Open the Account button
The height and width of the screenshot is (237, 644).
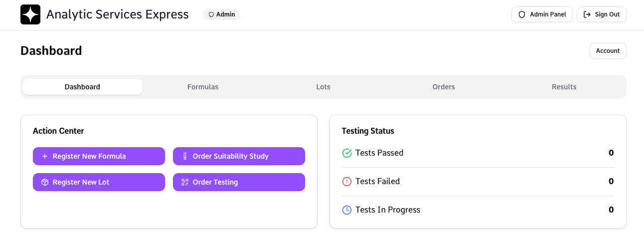click(x=608, y=51)
